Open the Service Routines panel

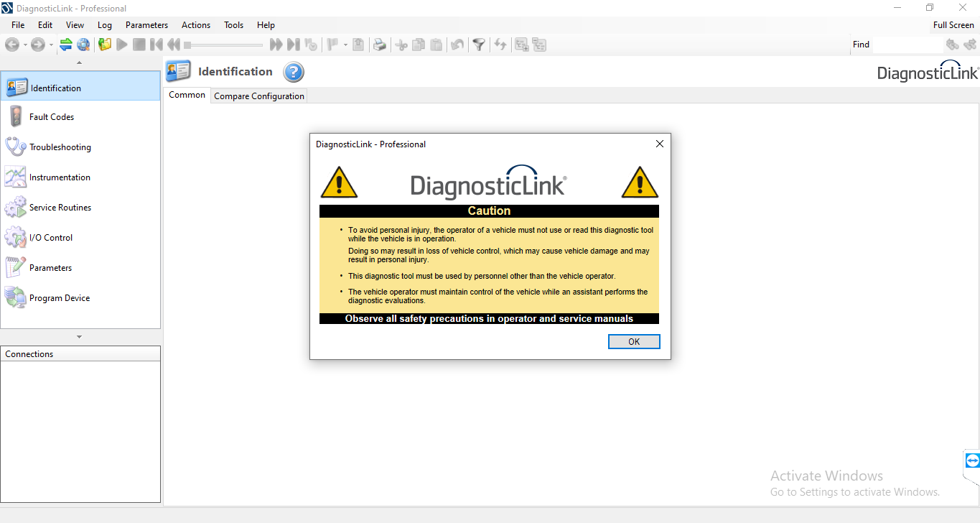tap(80, 207)
